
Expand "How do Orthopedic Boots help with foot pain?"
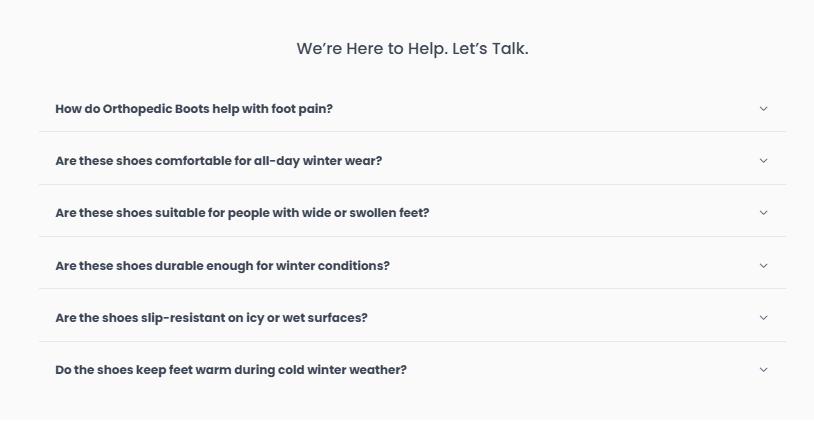[x=194, y=108]
